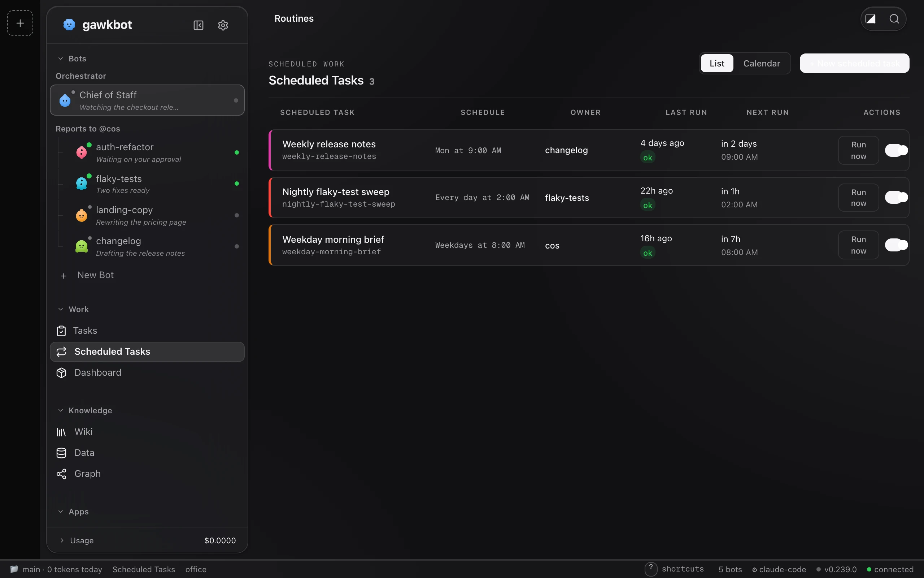The image size is (924, 578).
Task: Collapse the sidebar with the panel icon
Action: pyautogui.click(x=199, y=25)
